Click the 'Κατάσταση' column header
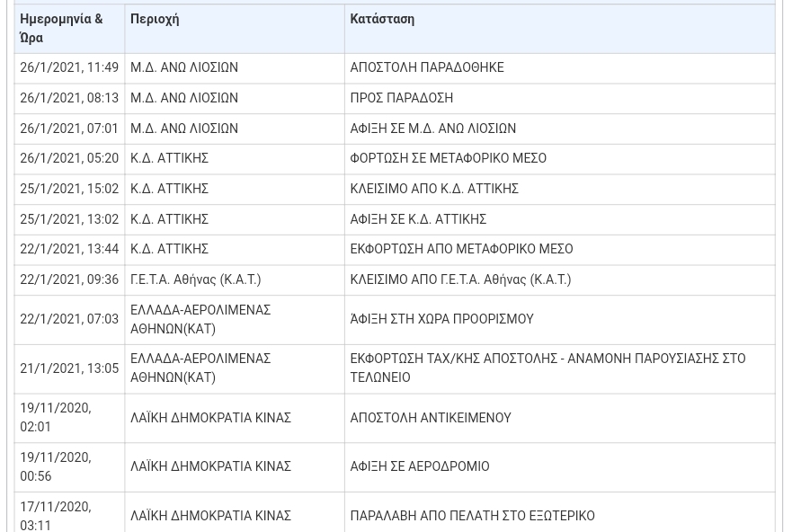The height and width of the screenshot is (532, 801). coord(382,19)
